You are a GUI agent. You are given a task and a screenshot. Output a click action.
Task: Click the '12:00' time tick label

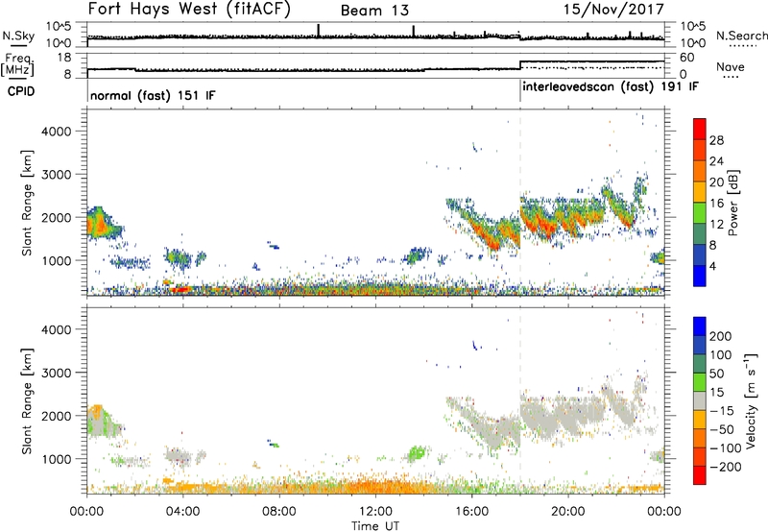(x=375, y=512)
